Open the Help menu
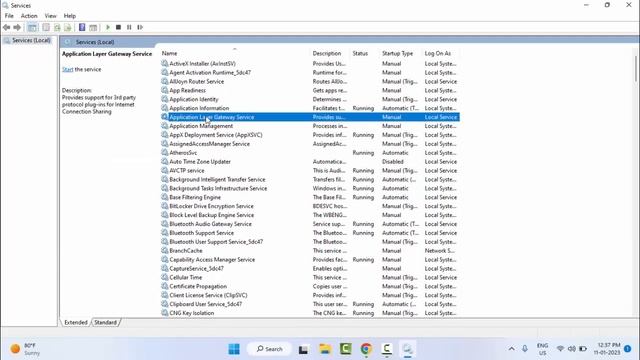Screen dimensions: 640x360 [70, 16]
